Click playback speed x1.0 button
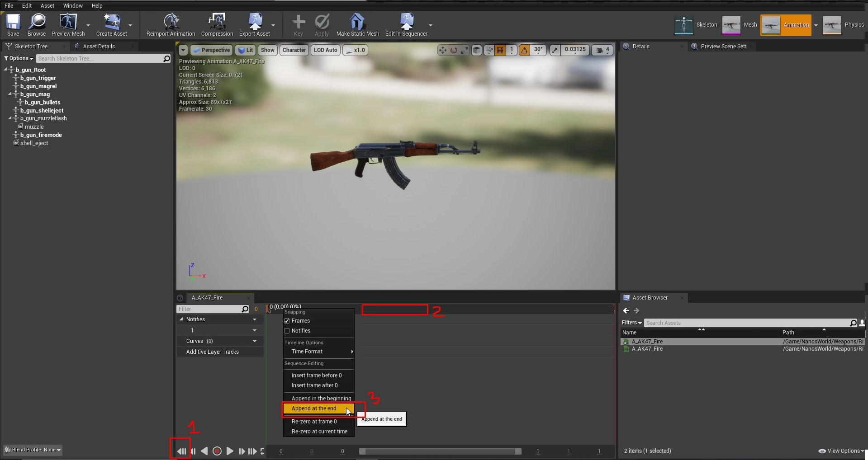Image resolution: width=868 pixels, height=460 pixels. (x=355, y=50)
